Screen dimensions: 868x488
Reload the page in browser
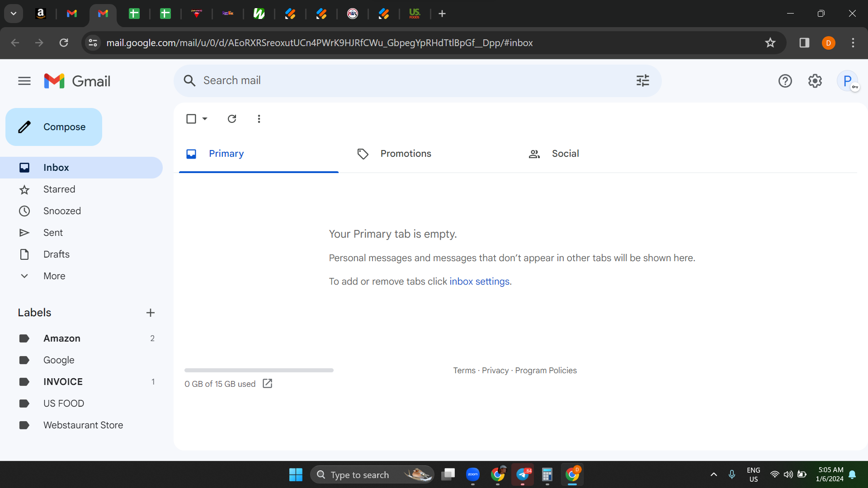(64, 43)
